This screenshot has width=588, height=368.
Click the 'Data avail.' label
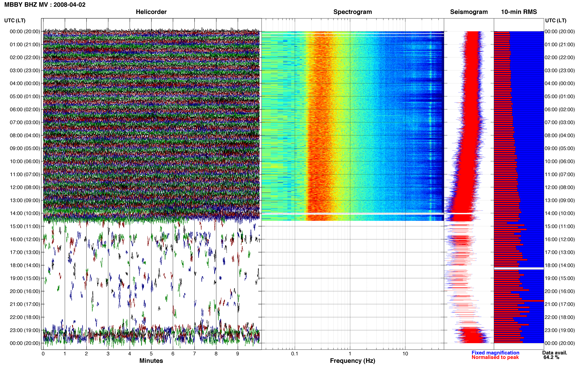point(555,353)
